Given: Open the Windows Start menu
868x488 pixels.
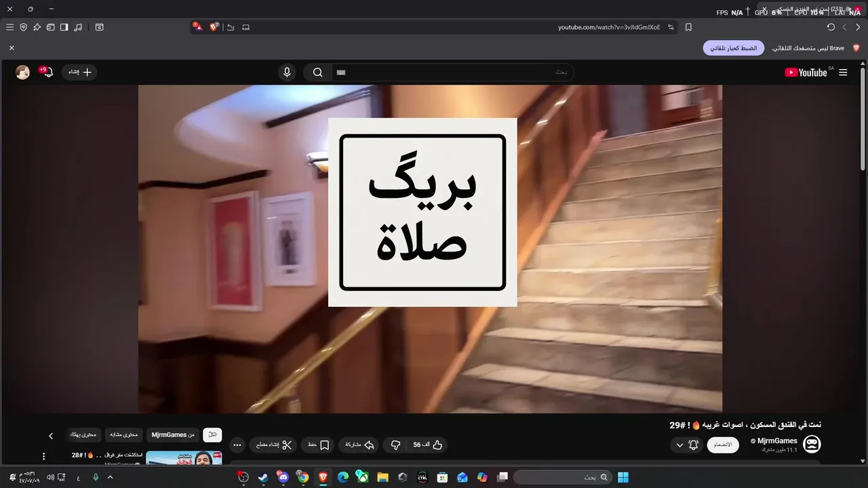Looking at the screenshot, I should pyautogui.click(x=623, y=477).
